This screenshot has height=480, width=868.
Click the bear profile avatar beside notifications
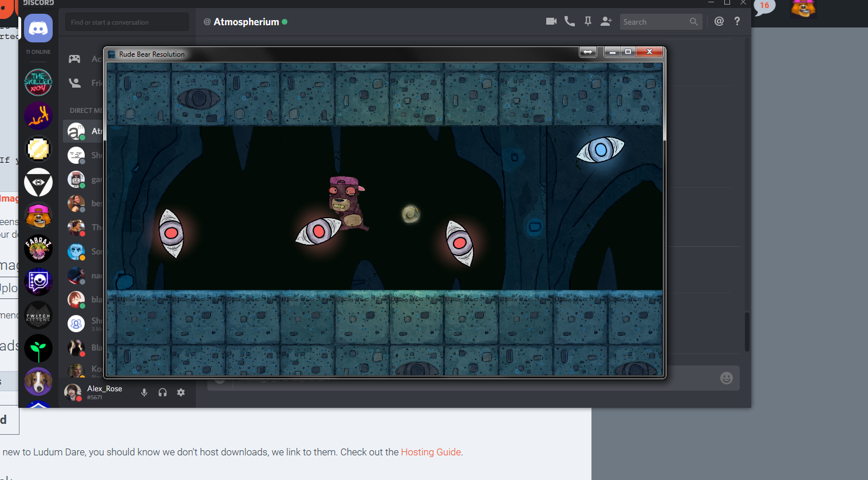click(803, 9)
